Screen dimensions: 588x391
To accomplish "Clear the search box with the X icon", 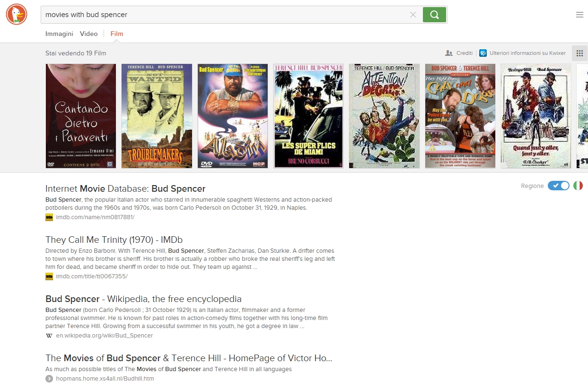I will tap(413, 15).
